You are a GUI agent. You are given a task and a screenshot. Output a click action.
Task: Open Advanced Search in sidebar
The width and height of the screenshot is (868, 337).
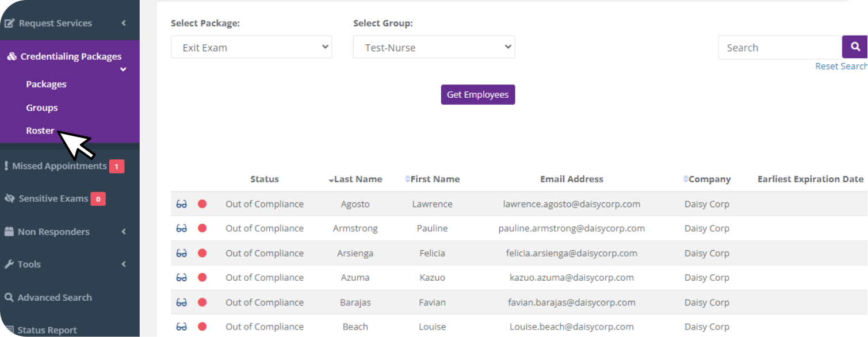coord(55,298)
